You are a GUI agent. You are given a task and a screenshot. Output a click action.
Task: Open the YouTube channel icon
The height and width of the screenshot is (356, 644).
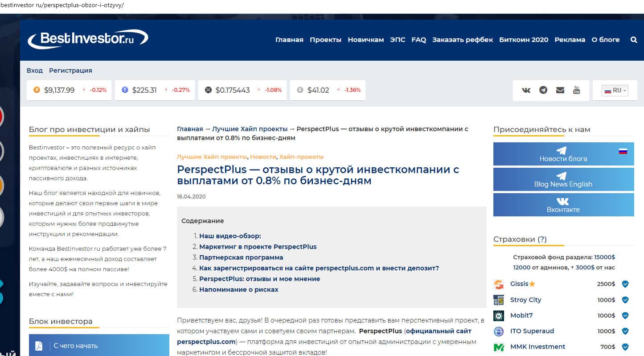coord(576,90)
